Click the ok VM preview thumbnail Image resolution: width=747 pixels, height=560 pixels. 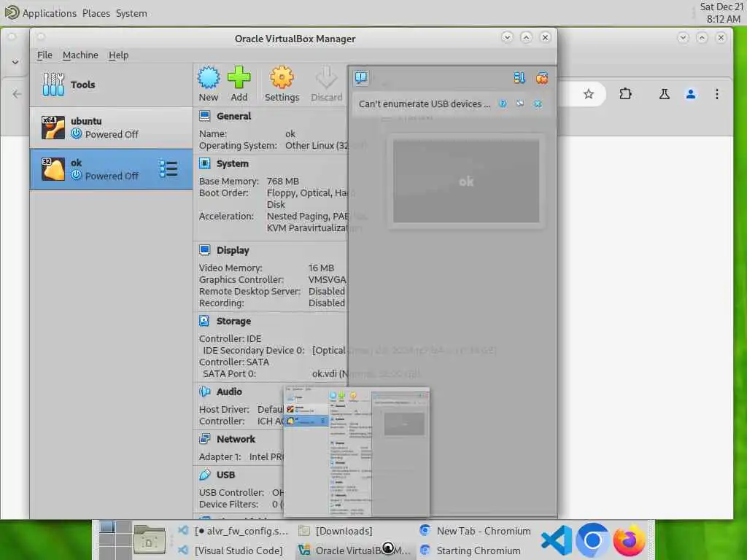pos(466,181)
